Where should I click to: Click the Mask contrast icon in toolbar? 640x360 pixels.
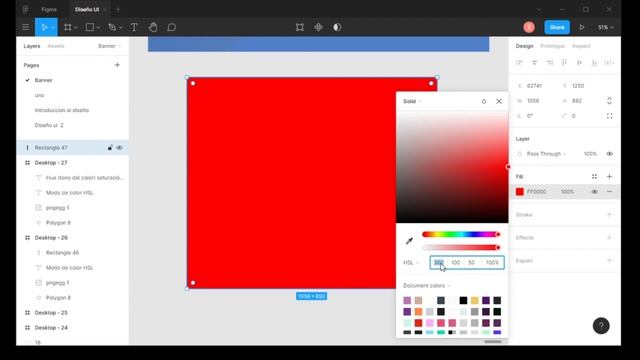click(337, 27)
